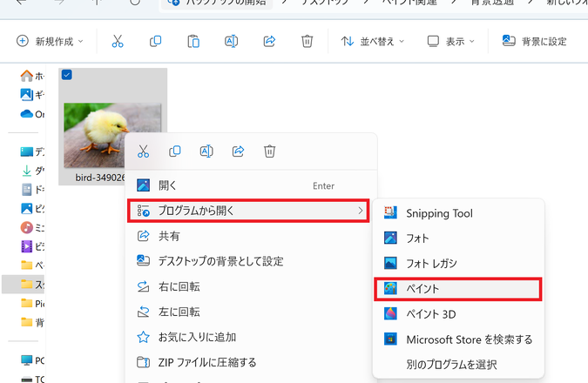This screenshot has height=383, width=588.
Task: Select rename icon in the context menu
Action: (206, 151)
